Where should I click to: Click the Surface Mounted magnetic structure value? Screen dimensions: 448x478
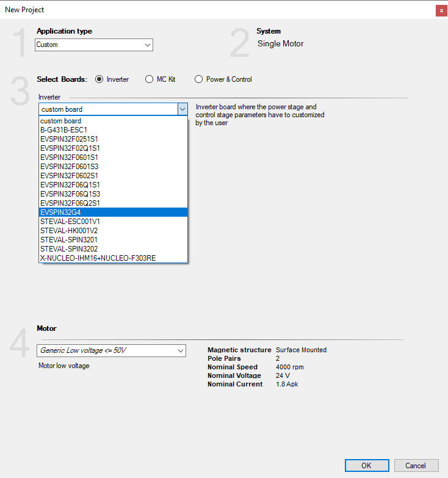(x=301, y=350)
